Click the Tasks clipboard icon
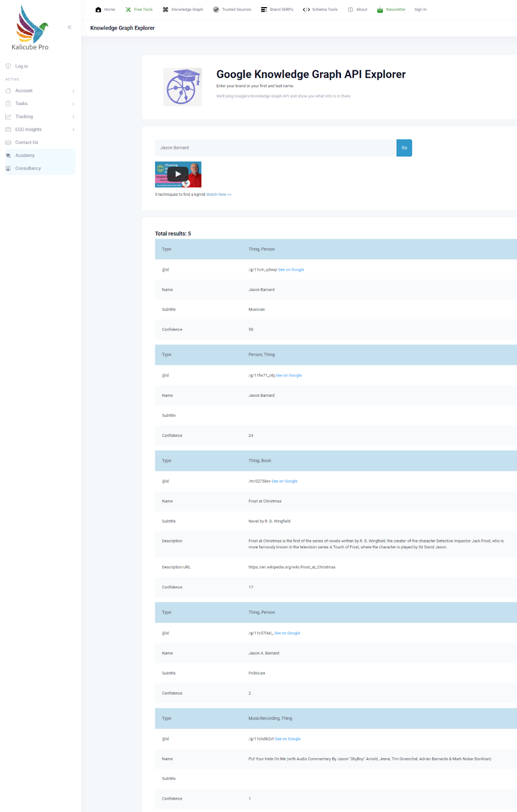 point(8,104)
